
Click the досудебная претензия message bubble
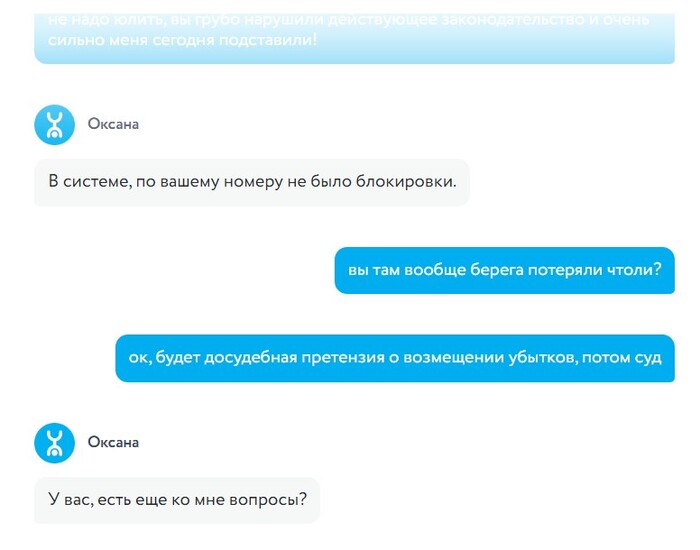point(395,358)
